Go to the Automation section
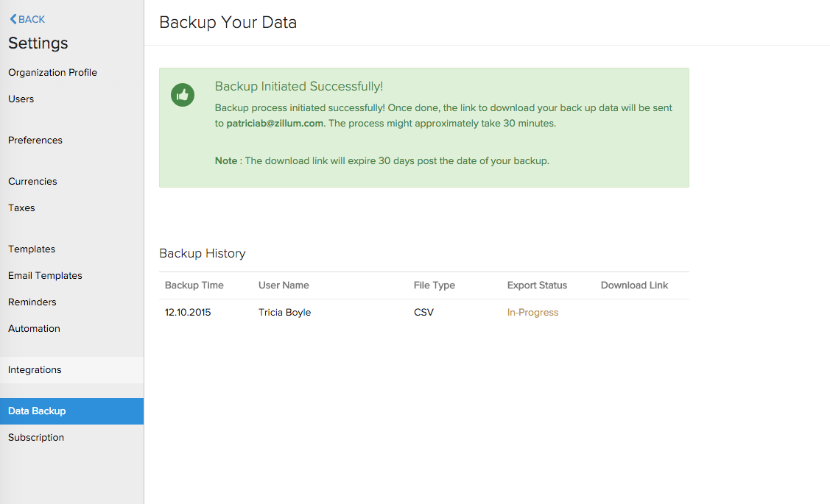 coord(34,328)
